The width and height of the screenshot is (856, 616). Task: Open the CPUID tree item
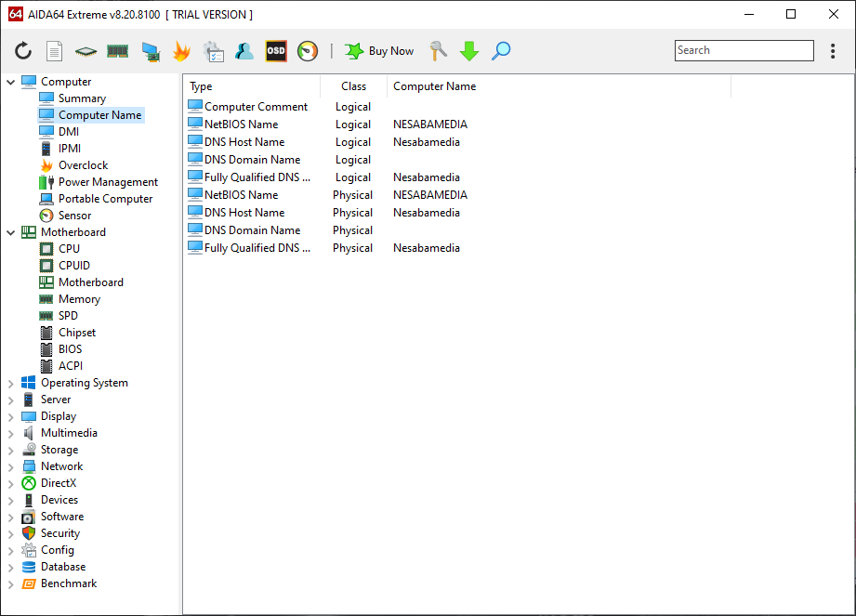pos(74,266)
